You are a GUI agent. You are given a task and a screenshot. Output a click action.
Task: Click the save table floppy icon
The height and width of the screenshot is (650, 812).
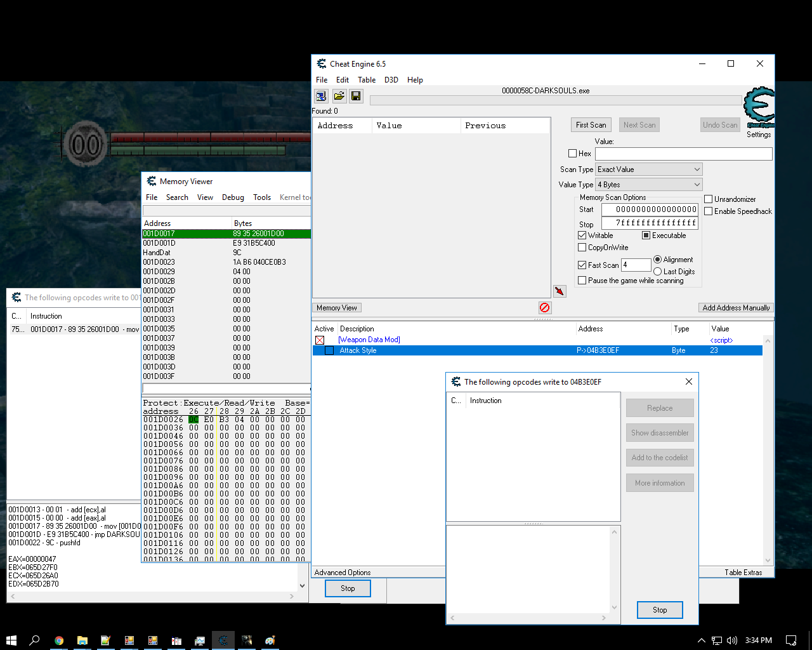tap(356, 96)
